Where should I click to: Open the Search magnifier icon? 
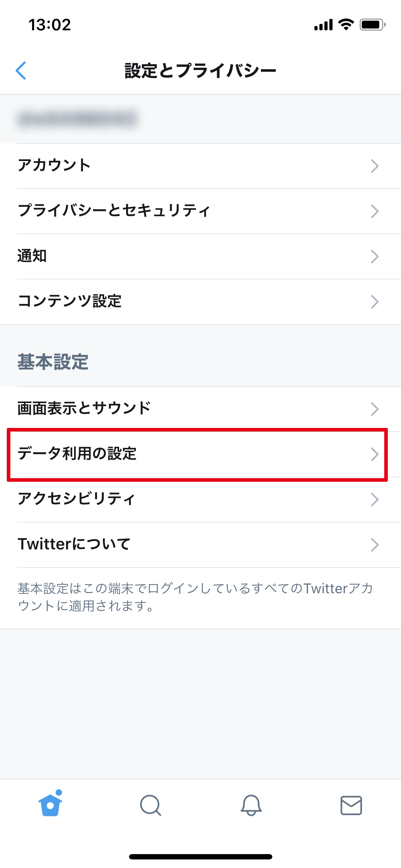click(150, 805)
